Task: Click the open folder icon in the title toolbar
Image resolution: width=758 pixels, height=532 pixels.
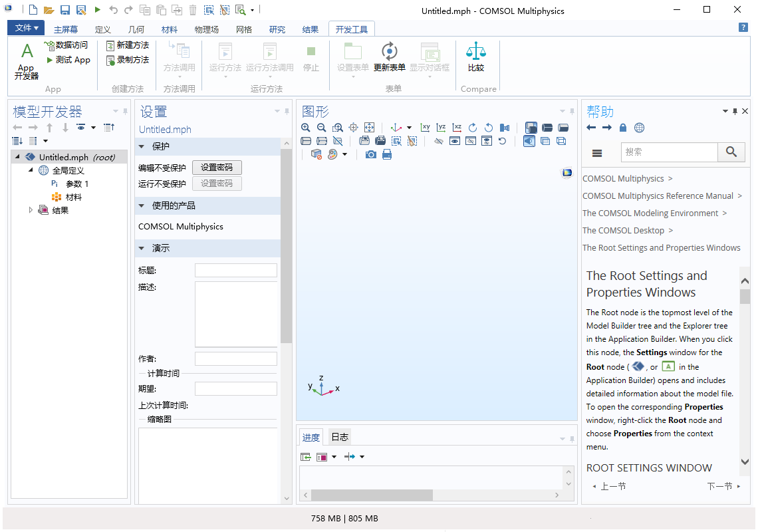Action: (x=49, y=10)
